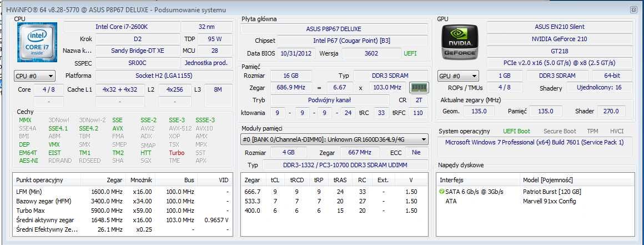Select the Patriot Burst [120 GB] drive row
Viewport: 644px width, 245px height.
(x=535, y=192)
